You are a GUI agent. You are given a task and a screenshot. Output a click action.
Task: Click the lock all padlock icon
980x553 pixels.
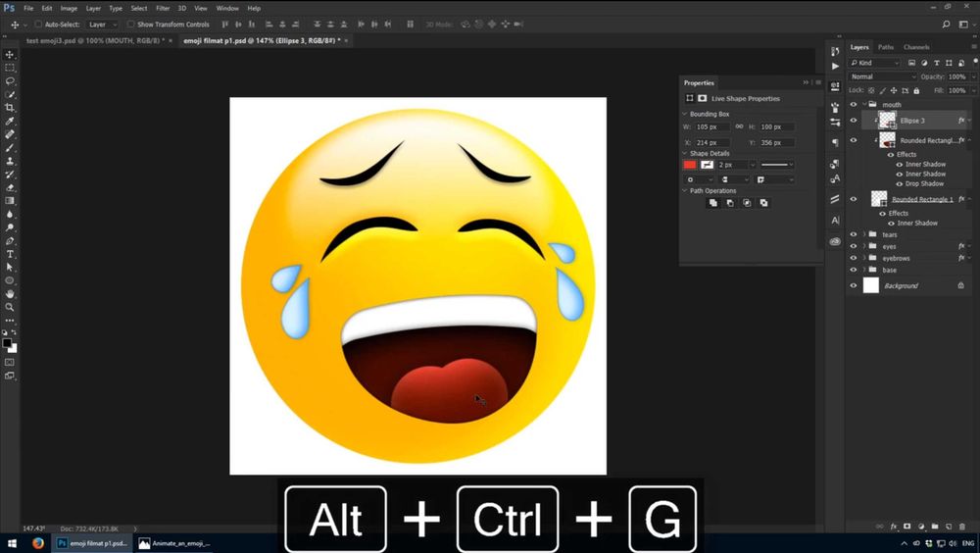pyautogui.click(x=916, y=91)
